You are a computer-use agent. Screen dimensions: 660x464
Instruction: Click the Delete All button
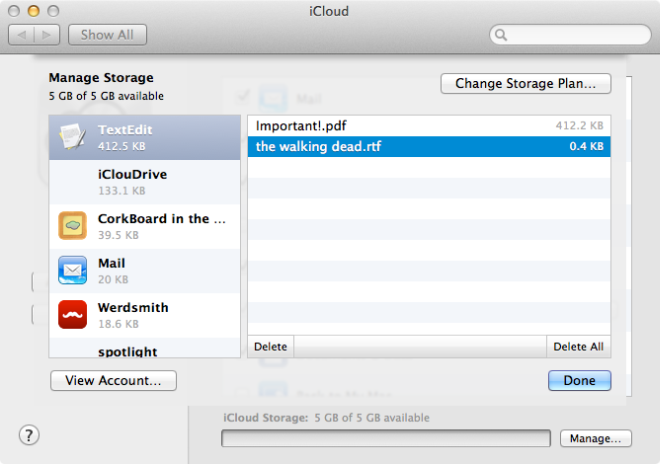point(578,347)
